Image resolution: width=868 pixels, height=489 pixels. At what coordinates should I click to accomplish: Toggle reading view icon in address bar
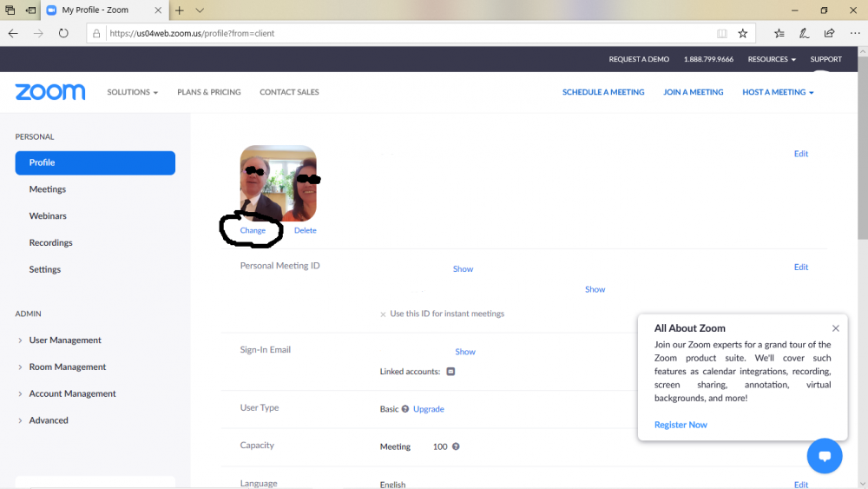722,33
